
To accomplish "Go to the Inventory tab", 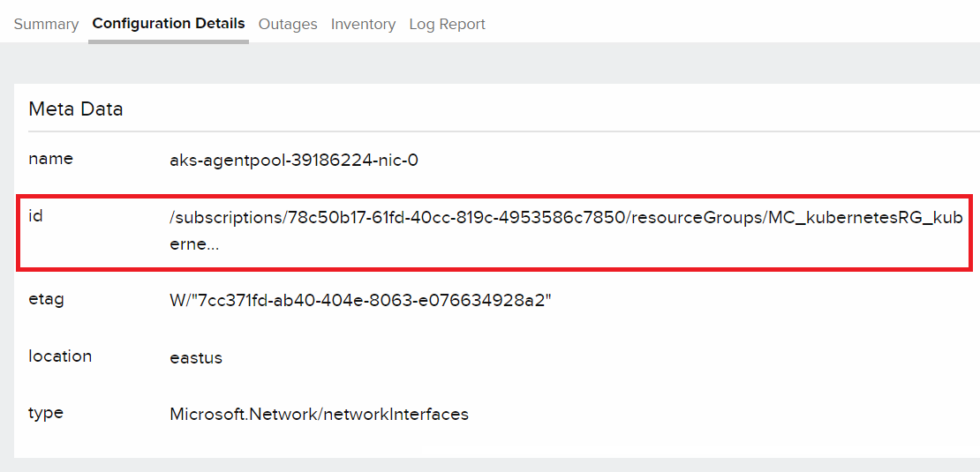I will tap(363, 24).
